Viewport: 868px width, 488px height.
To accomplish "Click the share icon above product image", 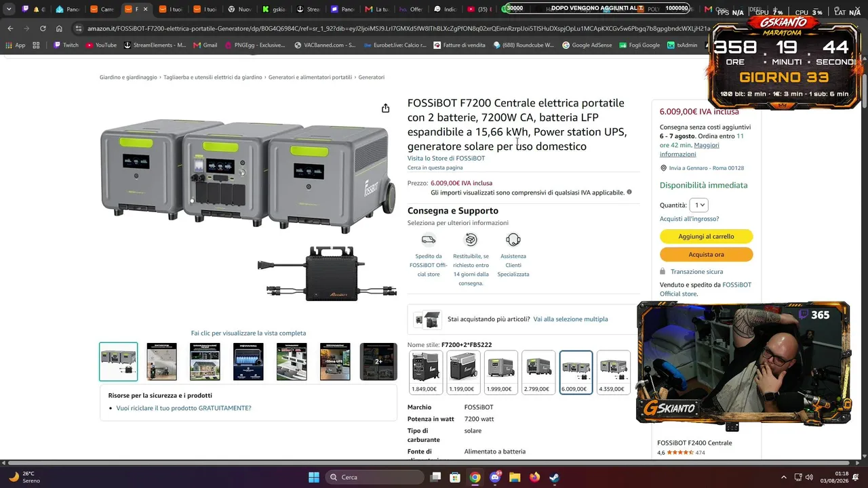I will tap(385, 108).
